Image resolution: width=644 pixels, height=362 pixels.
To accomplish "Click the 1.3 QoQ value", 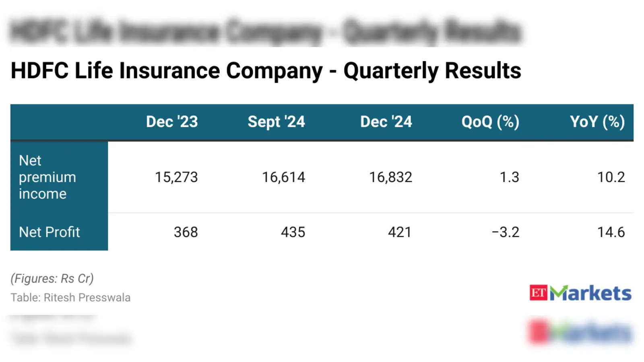I will (x=509, y=177).
